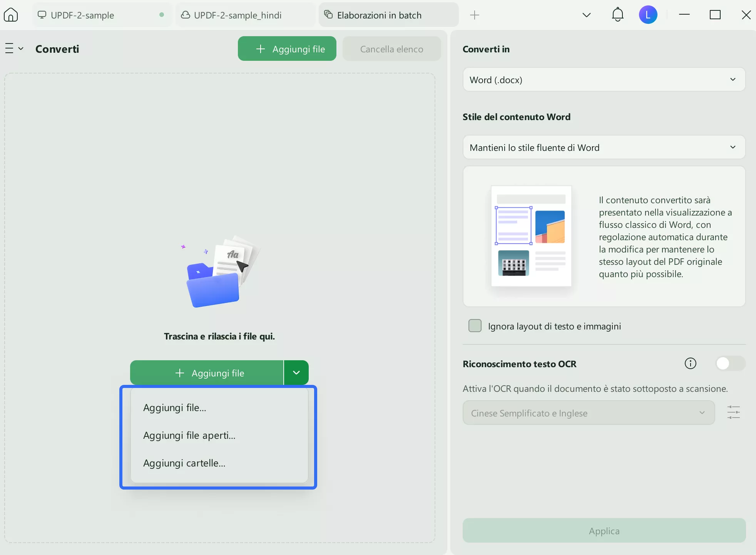Open a new tab with the plus icon
Screen dimensions: 756x555
[475, 15]
